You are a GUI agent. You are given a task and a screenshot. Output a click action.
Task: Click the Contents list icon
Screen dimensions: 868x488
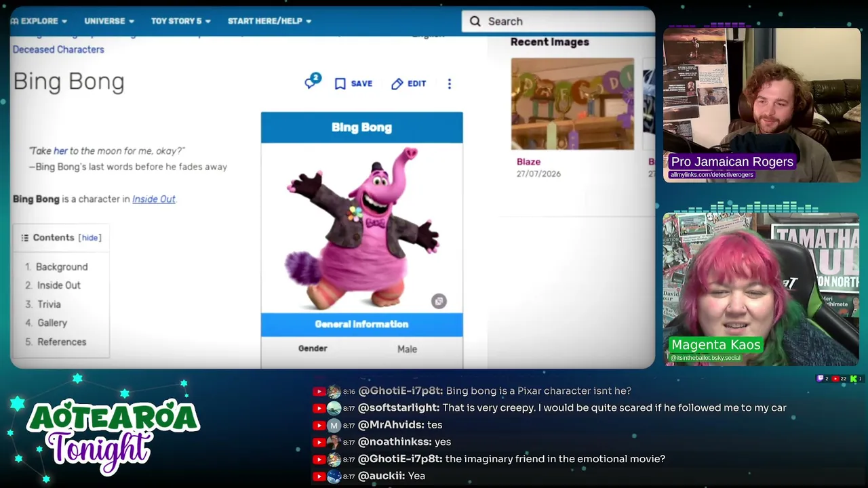24,238
